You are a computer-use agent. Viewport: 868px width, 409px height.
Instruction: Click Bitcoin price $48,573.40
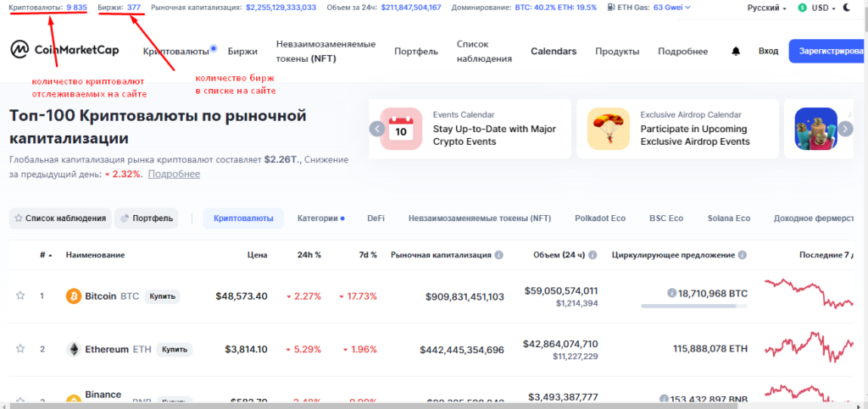(242, 296)
